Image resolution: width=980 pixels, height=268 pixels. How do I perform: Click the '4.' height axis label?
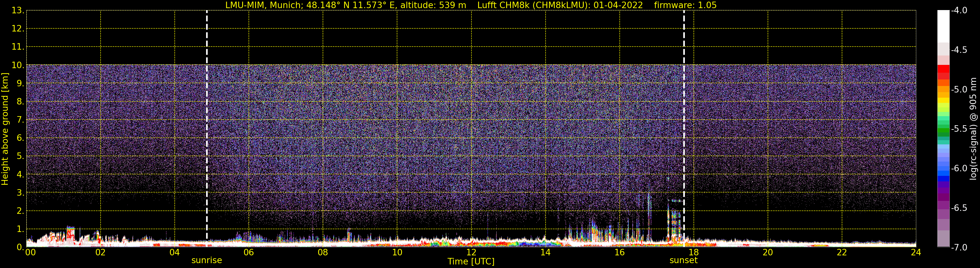tap(20, 174)
